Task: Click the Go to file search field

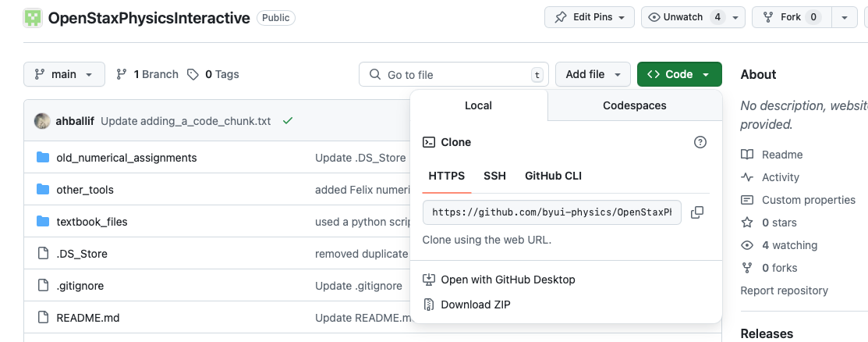Action: 454,74
